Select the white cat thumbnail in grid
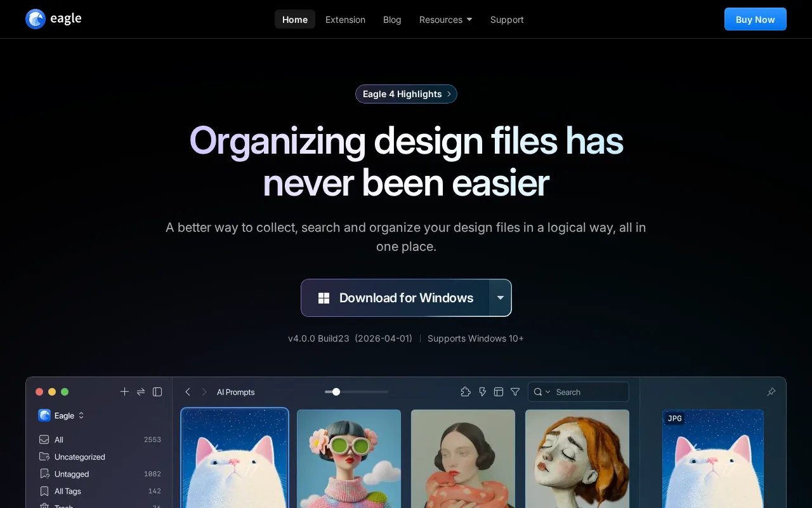The image size is (812, 508). (x=235, y=458)
